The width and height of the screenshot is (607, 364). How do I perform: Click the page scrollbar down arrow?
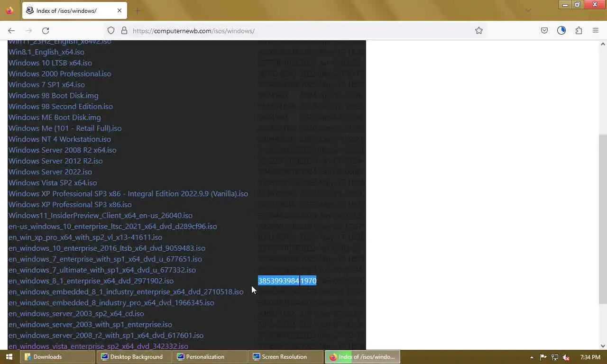tap(603, 346)
